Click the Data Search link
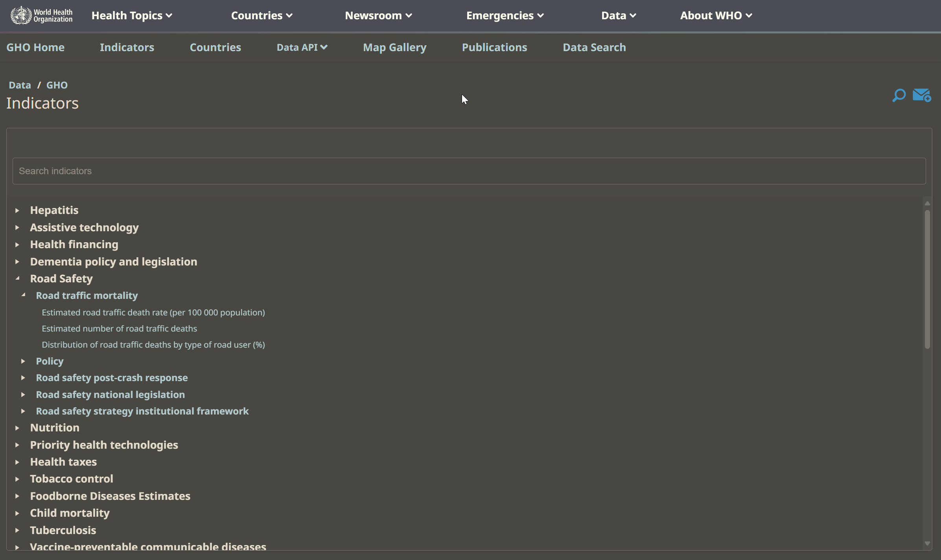Viewport: 941px width, 560px height. pos(594,47)
